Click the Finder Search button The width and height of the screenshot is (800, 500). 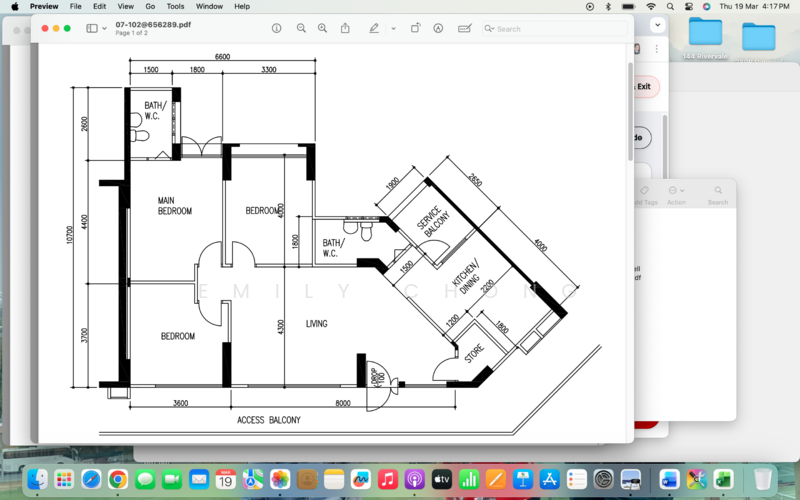(x=718, y=194)
